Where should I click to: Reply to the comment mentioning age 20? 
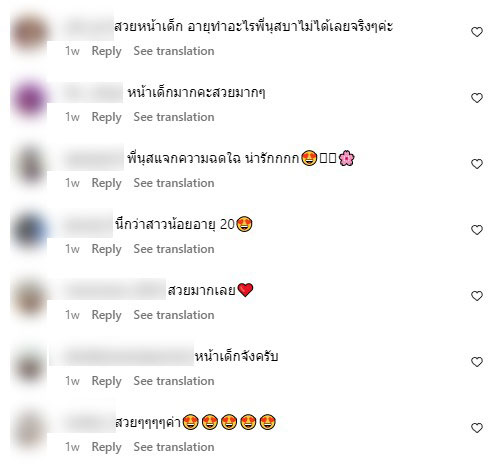point(106,249)
